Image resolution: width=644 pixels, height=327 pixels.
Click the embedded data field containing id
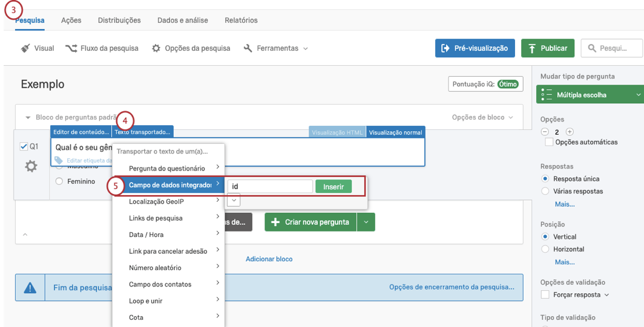tap(270, 186)
